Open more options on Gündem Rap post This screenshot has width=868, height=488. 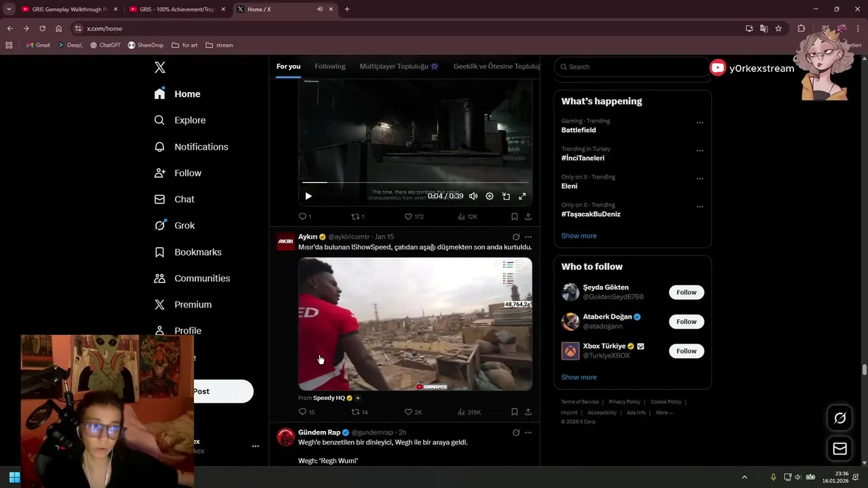(528, 432)
